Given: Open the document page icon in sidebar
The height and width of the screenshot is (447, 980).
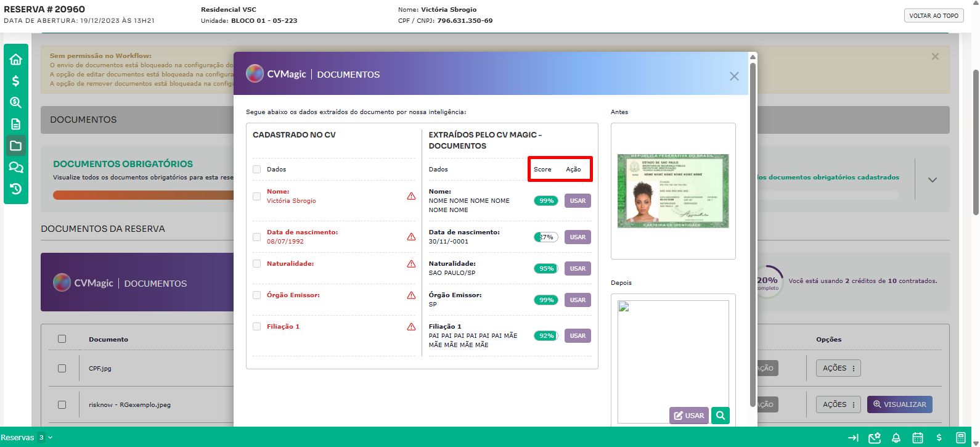Looking at the screenshot, I should coord(16,124).
